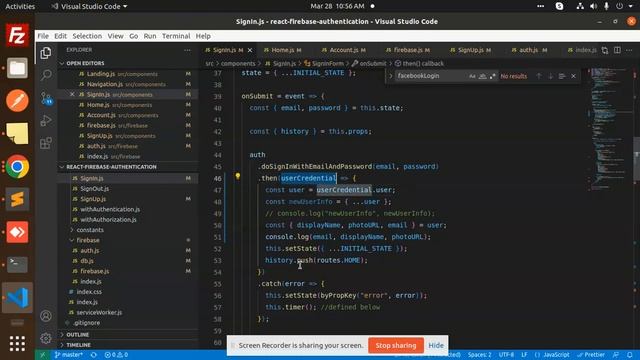The width and height of the screenshot is (640, 360).
Task: Toggle Match Whole Word in find widget
Action: click(482, 76)
